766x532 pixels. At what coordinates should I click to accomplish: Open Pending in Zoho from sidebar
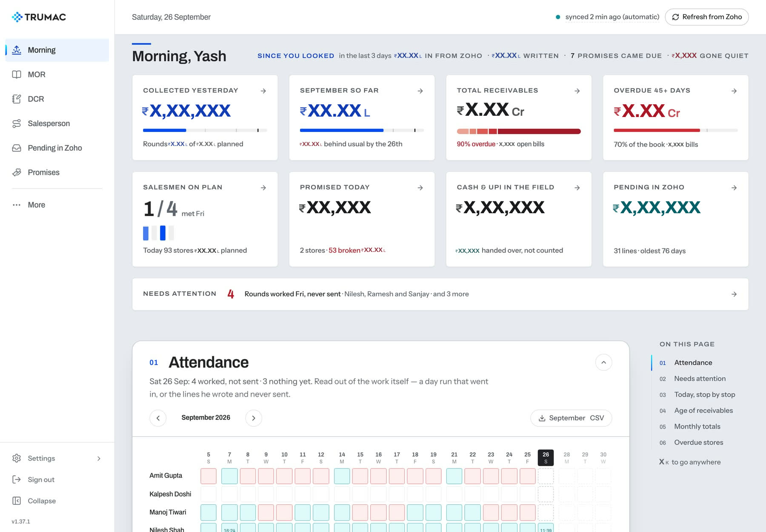click(57, 148)
